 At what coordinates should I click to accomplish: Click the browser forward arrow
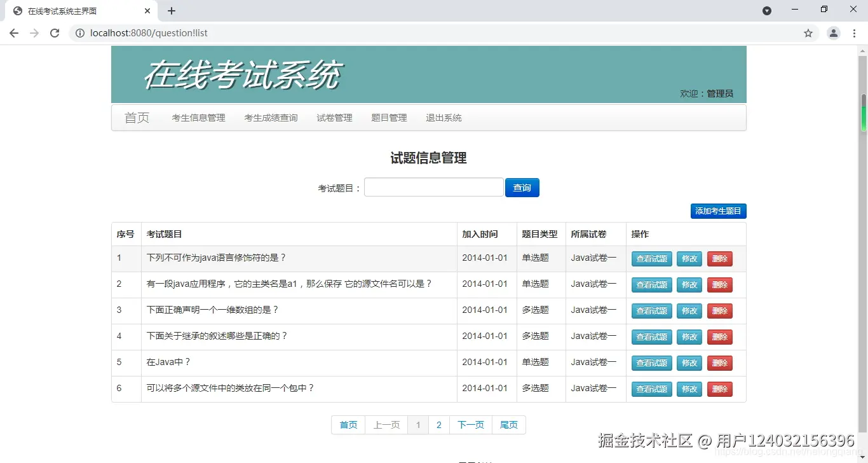point(34,33)
